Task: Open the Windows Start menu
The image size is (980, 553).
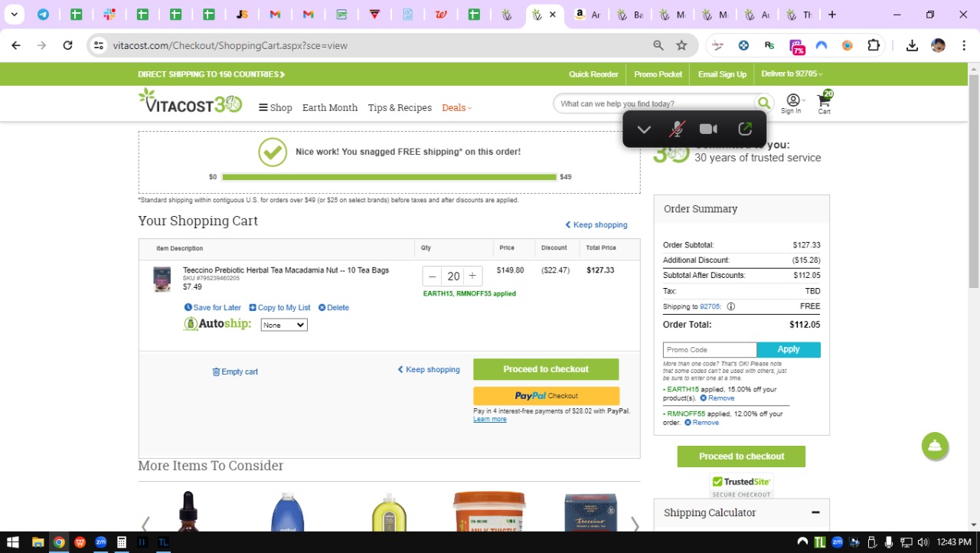Action: pyautogui.click(x=13, y=542)
